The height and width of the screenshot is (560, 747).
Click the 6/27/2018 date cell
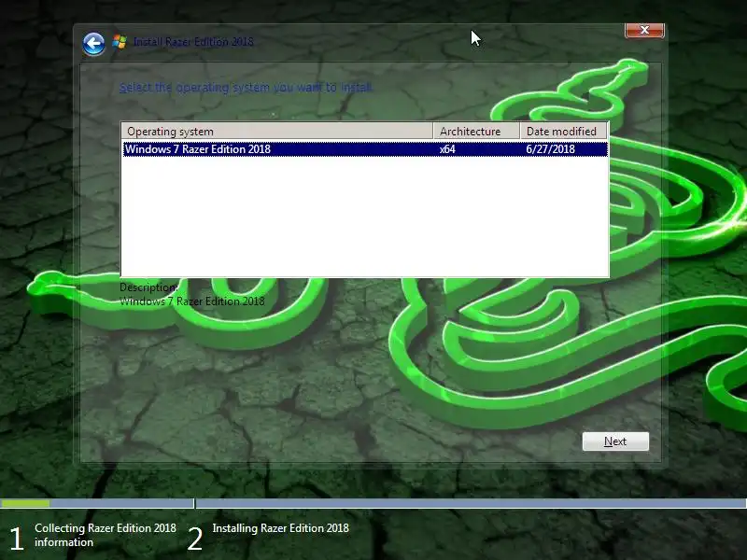[x=550, y=149]
